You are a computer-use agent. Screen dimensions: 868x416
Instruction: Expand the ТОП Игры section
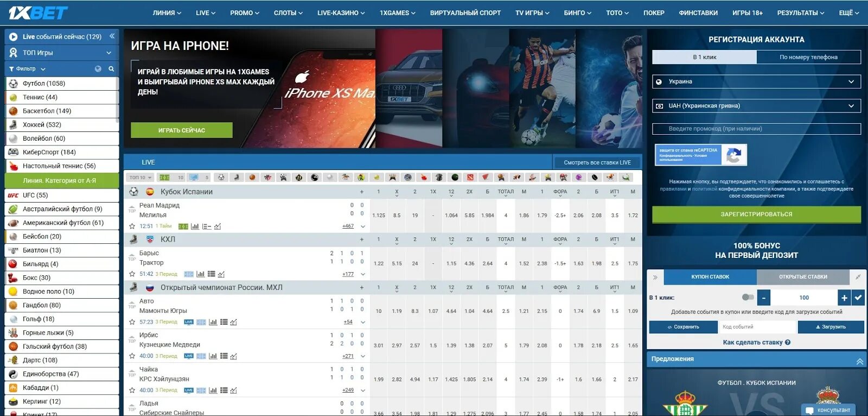click(61, 53)
